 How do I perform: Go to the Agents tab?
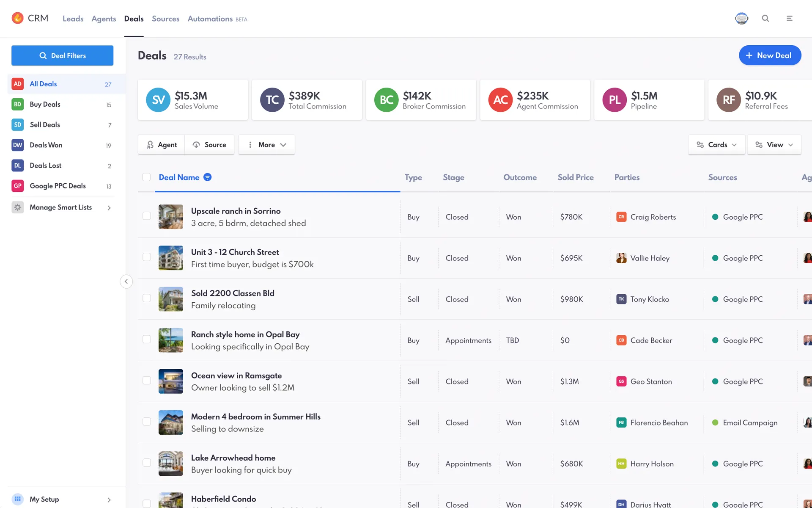pos(104,19)
